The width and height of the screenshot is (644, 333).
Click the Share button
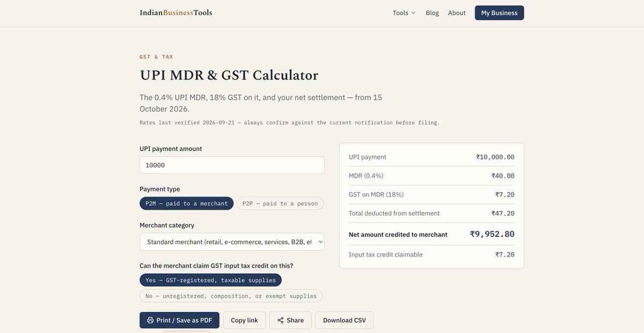(x=290, y=320)
